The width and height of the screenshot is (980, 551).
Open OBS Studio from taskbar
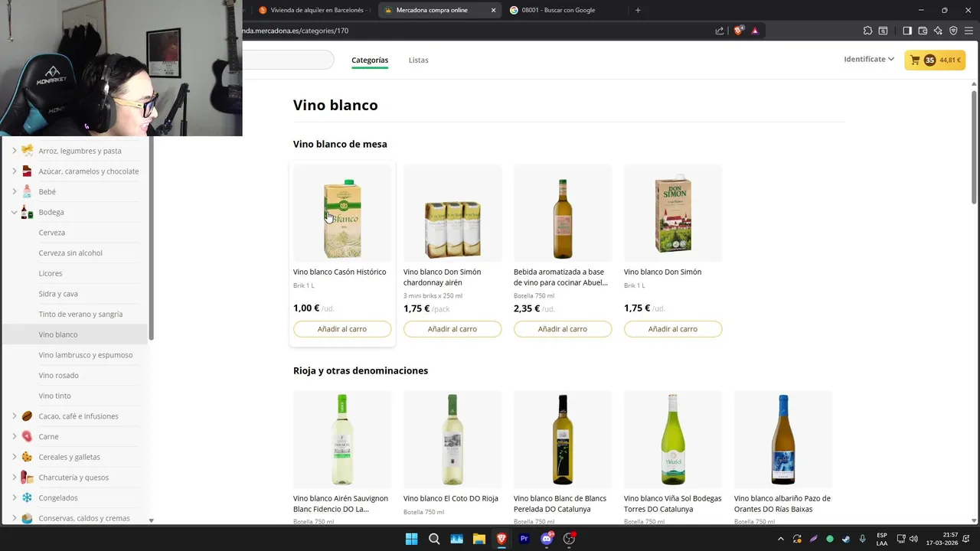(569, 539)
